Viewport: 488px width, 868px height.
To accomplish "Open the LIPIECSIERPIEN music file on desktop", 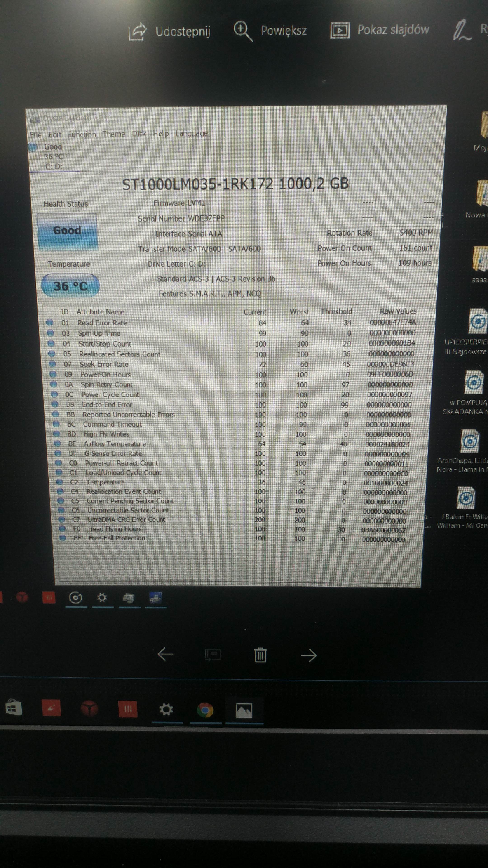I will (x=478, y=321).
